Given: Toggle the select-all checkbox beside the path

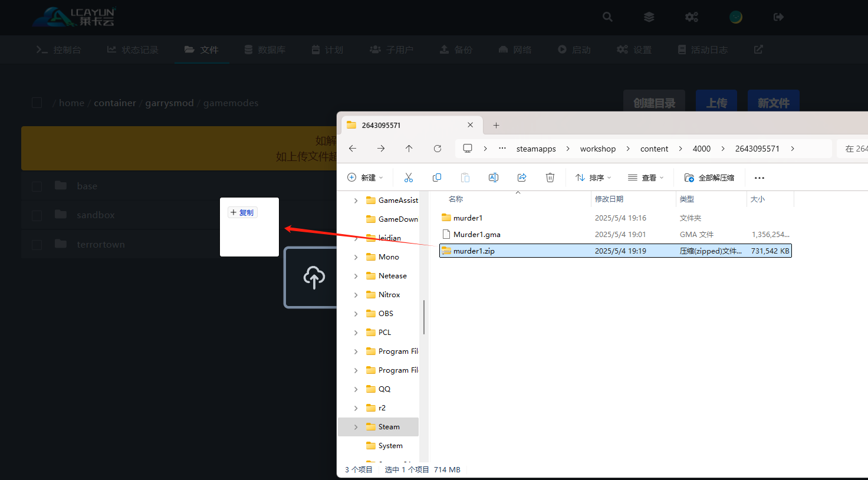Looking at the screenshot, I should [37, 103].
